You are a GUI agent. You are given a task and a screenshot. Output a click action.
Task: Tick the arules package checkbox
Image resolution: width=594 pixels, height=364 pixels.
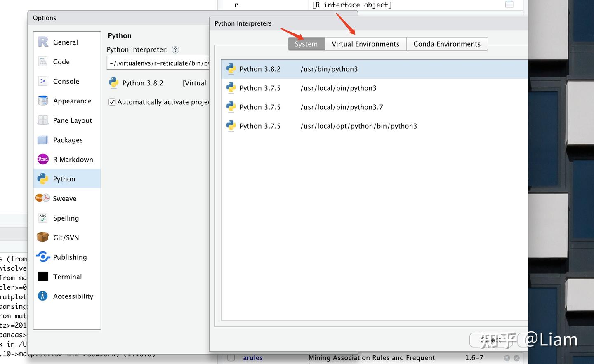click(231, 358)
